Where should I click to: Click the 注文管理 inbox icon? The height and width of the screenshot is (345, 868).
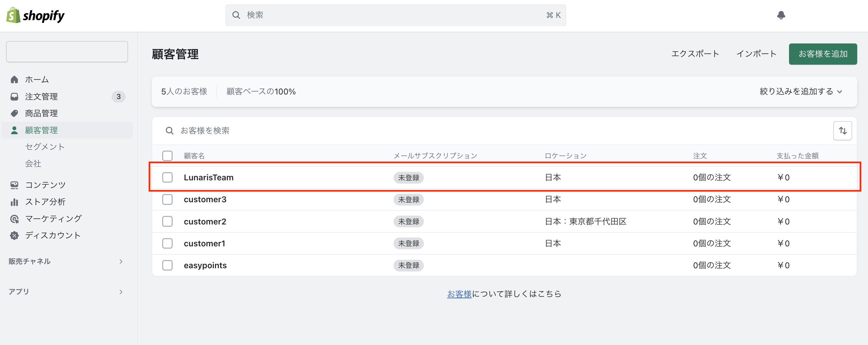pyautogui.click(x=14, y=97)
